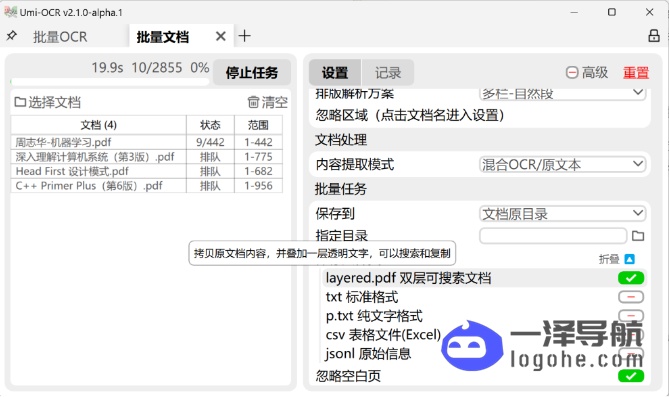Toggle 忽略空白页 switch
Screen dimensions: 669x397
click(631, 376)
